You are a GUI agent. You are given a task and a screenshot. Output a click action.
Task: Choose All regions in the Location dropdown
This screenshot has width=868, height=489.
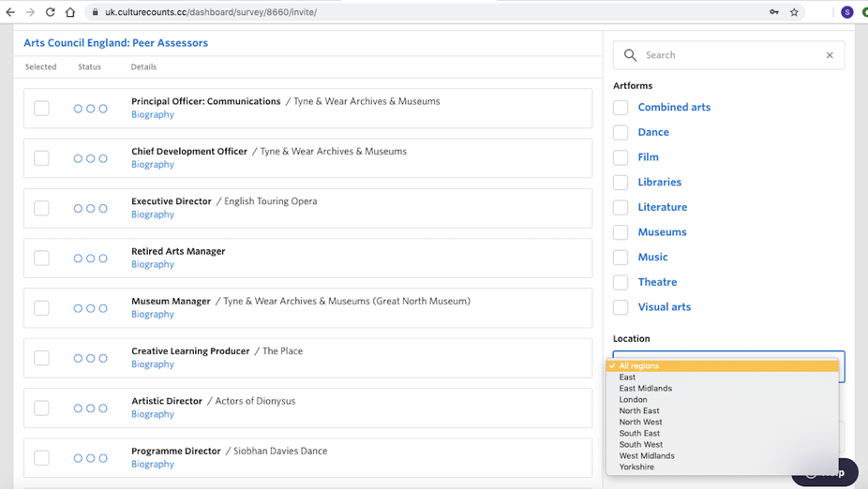723,365
